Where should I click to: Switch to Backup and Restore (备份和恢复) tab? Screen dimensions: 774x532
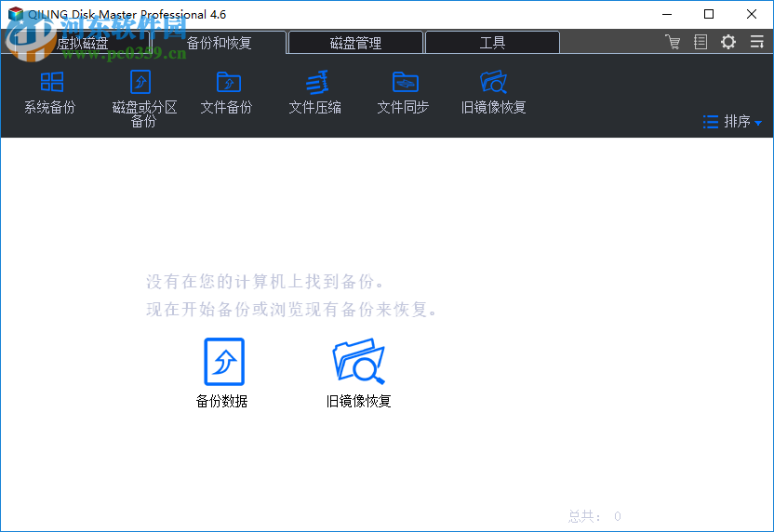(220, 43)
